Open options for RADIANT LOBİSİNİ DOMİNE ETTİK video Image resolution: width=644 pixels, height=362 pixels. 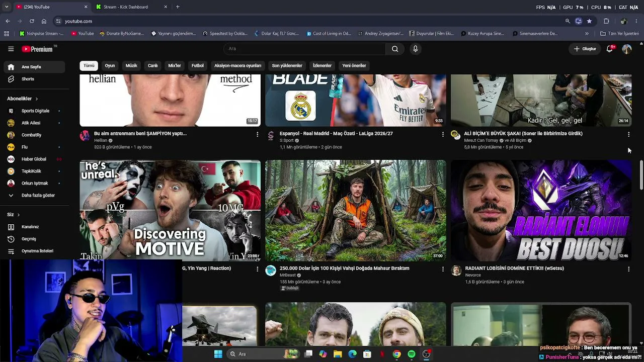click(628, 269)
